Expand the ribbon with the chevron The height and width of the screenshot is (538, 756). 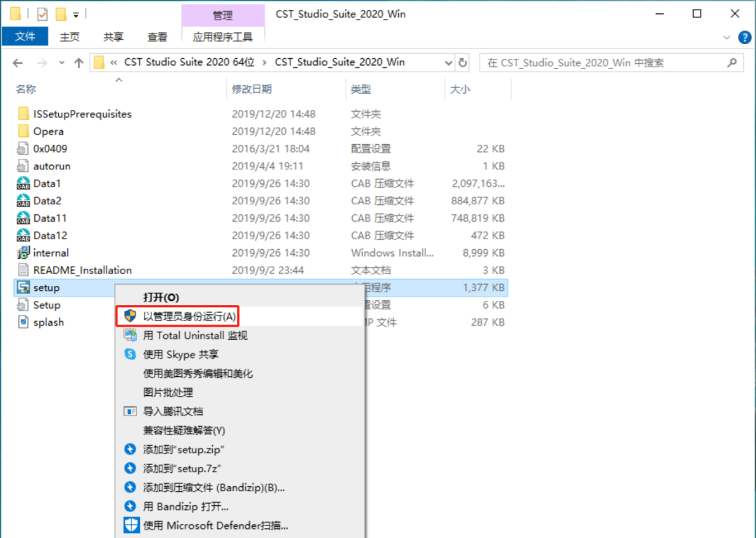coord(727,37)
